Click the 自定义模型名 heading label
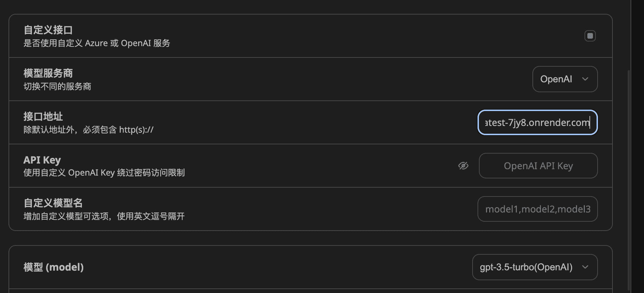Image resolution: width=644 pixels, height=293 pixels. coord(53,203)
